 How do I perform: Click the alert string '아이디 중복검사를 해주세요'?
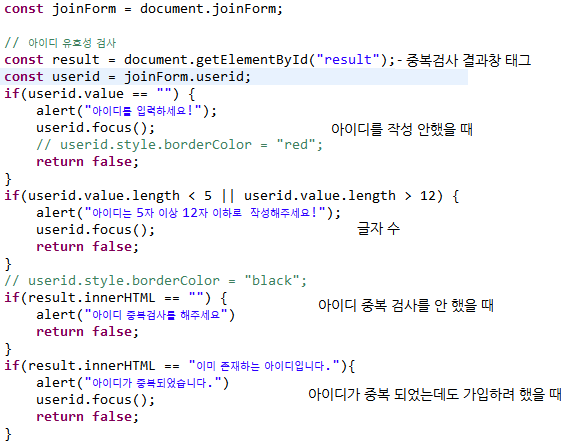pos(156,315)
